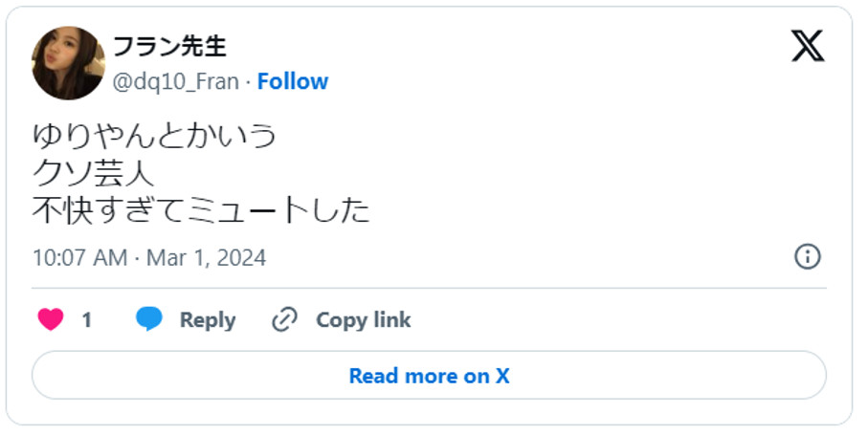The width and height of the screenshot is (868, 435).
Task: Click the chain link icon
Action: click(284, 319)
